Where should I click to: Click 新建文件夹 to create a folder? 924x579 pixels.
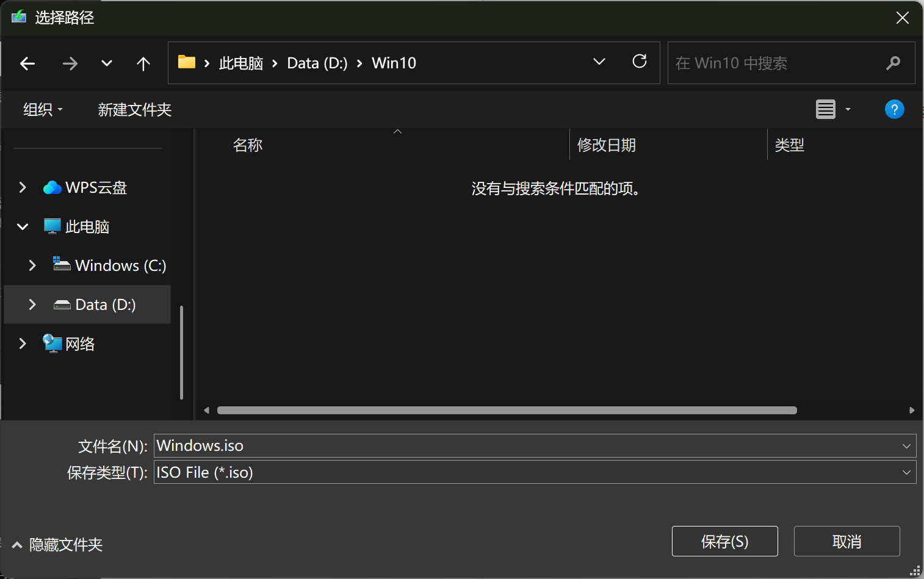point(135,110)
